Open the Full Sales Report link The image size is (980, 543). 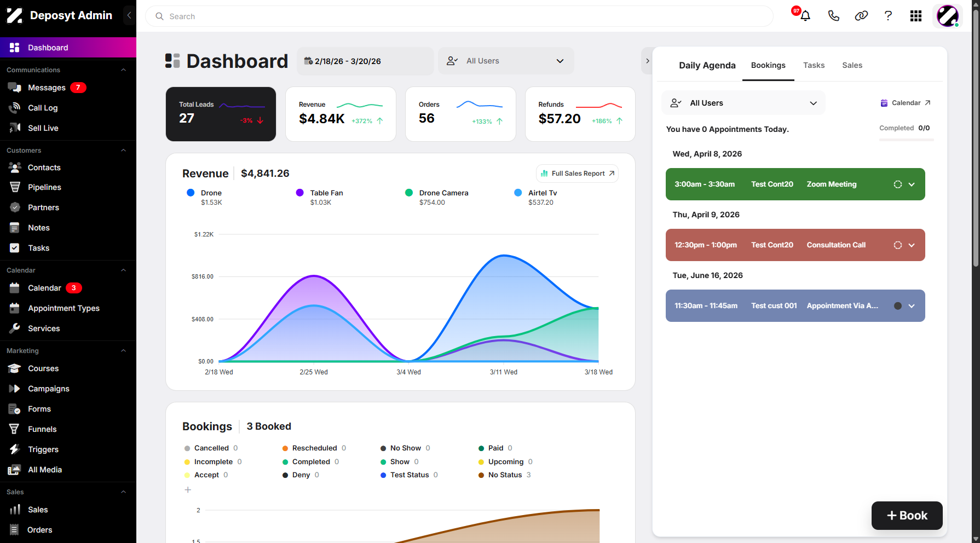577,174
